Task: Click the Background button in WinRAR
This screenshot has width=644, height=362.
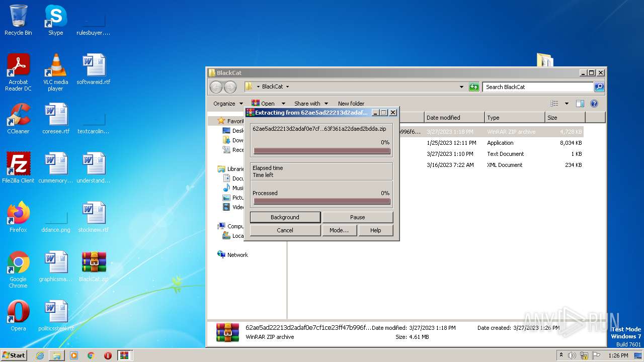Action: point(285,217)
